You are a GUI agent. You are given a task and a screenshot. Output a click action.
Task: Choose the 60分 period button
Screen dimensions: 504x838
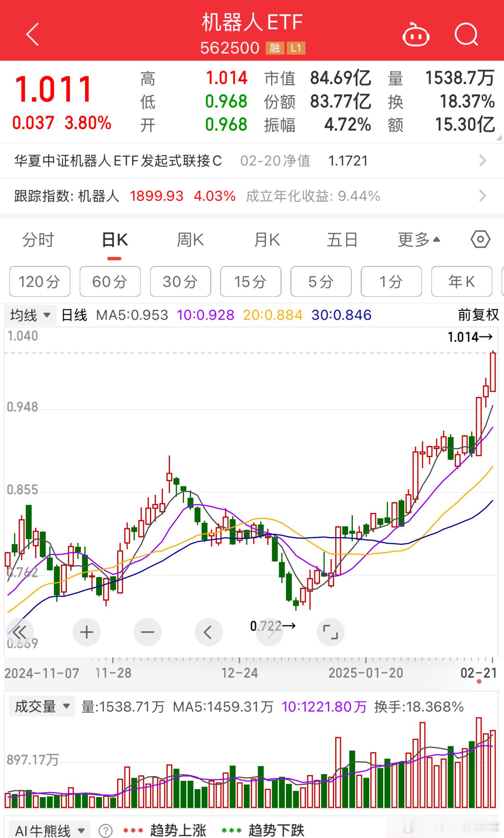110,282
